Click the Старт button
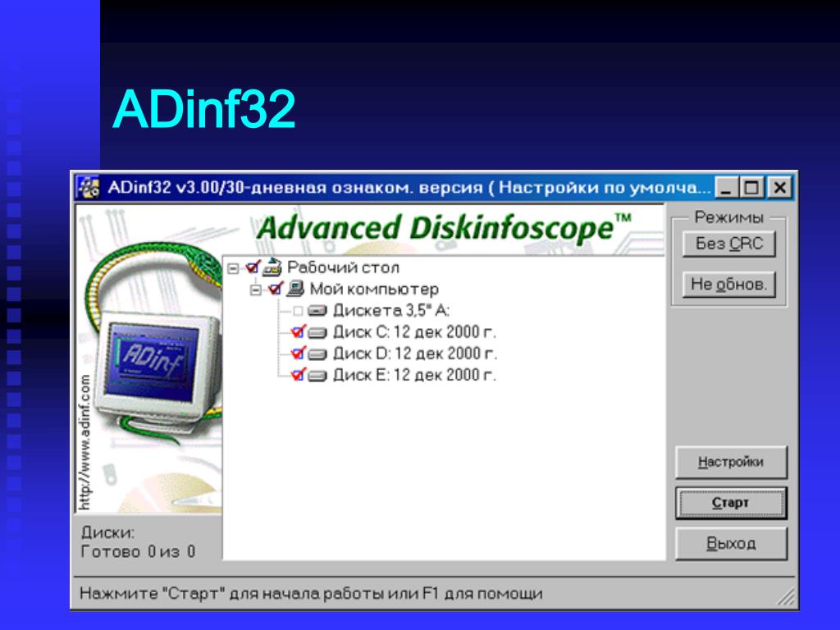This screenshot has height=630, width=840. [731, 503]
